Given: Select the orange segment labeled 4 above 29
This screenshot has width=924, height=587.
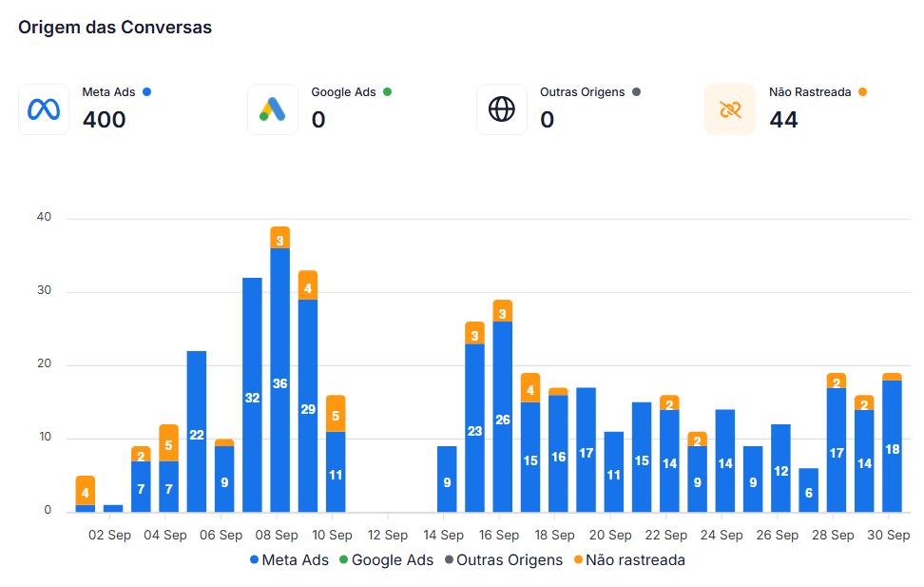Looking at the screenshot, I should (308, 285).
